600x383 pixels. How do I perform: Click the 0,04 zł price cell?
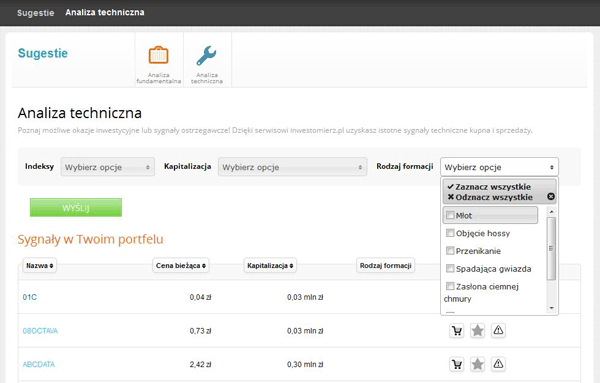tap(201, 297)
